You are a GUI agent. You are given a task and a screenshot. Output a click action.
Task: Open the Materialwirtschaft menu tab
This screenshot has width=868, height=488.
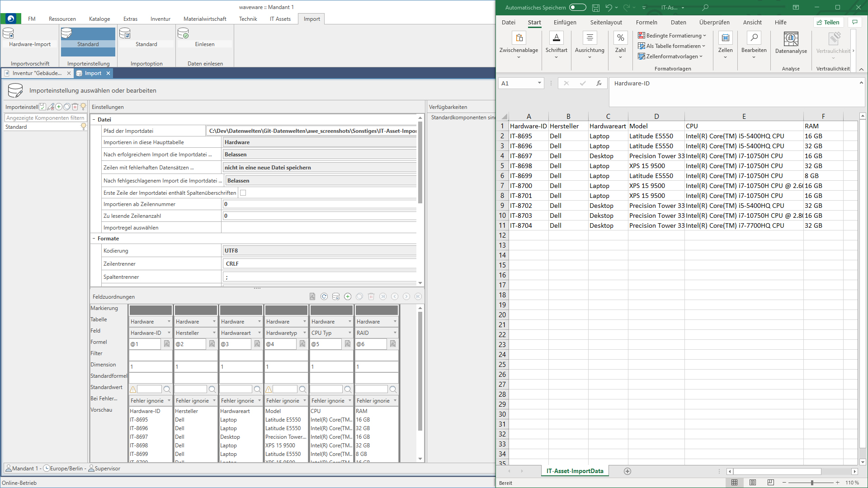point(205,19)
